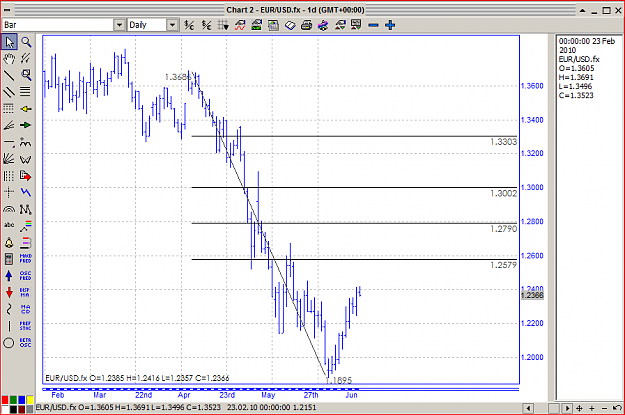Zoom out with the blue minus button
This screenshot has width=625, height=415.
(373, 25)
